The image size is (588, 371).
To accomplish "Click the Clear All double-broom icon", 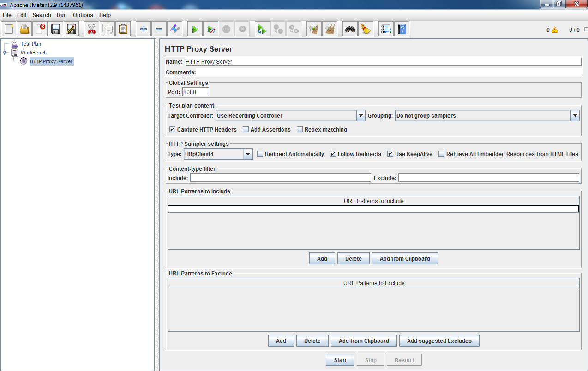I will click(330, 30).
